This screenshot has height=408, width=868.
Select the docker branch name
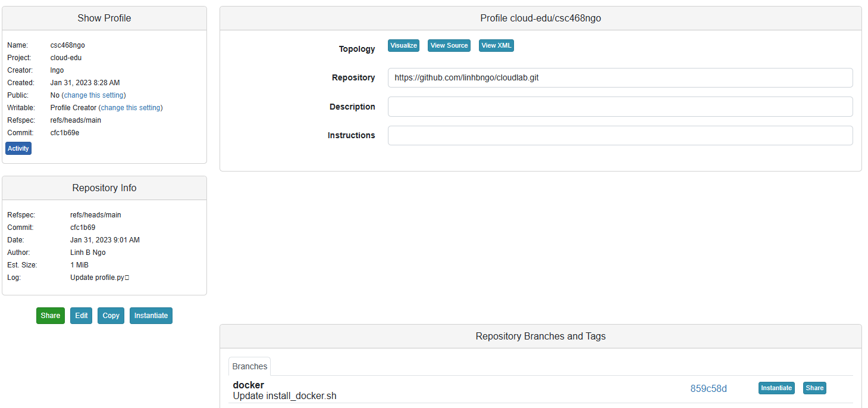pyautogui.click(x=248, y=385)
